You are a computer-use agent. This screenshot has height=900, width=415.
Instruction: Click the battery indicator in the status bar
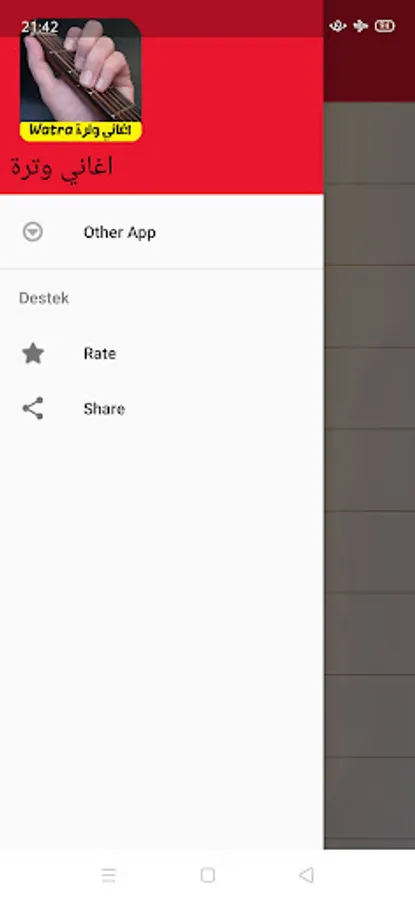(x=385, y=26)
